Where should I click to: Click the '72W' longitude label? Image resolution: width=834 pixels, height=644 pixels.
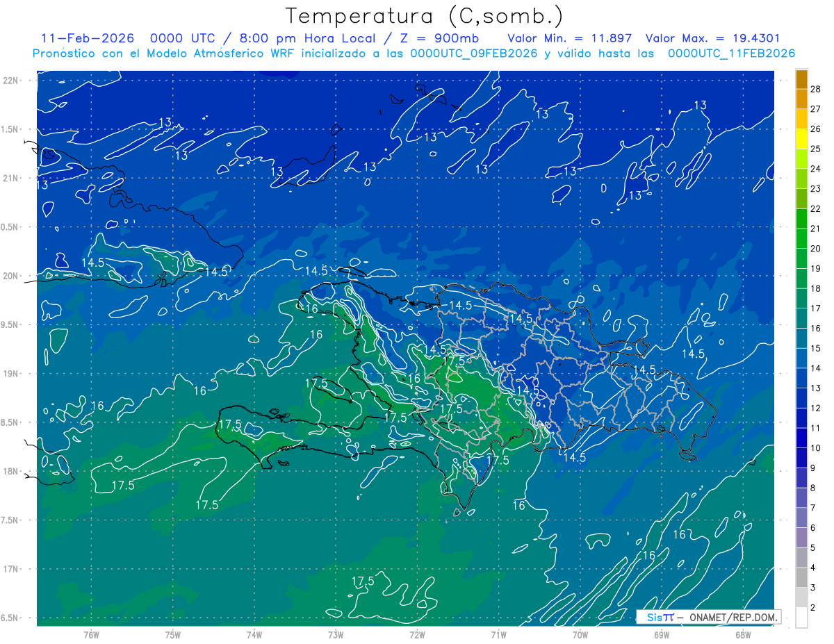[x=417, y=635]
